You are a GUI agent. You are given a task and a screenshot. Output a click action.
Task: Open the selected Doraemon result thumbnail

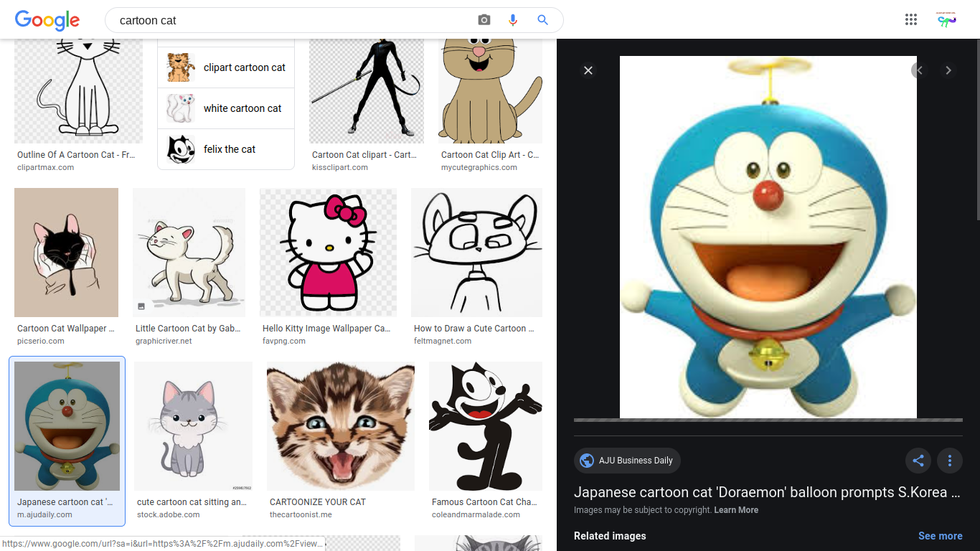[67, 426]
